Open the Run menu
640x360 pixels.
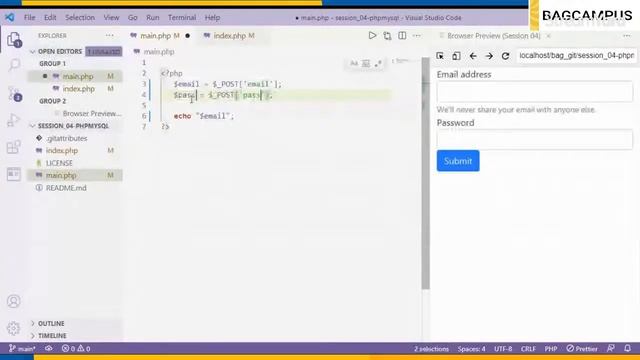pos(153,18)
